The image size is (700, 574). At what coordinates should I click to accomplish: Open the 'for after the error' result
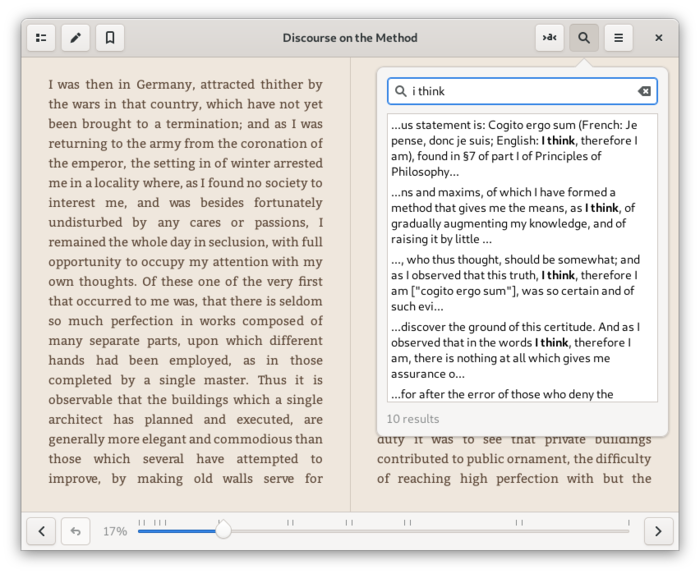click(x=522, y=394)
